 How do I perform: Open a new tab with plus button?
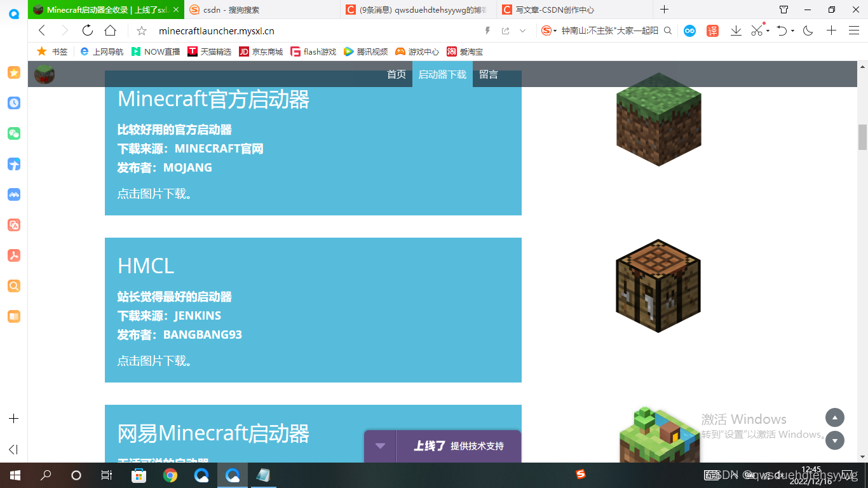coord(664,10)
